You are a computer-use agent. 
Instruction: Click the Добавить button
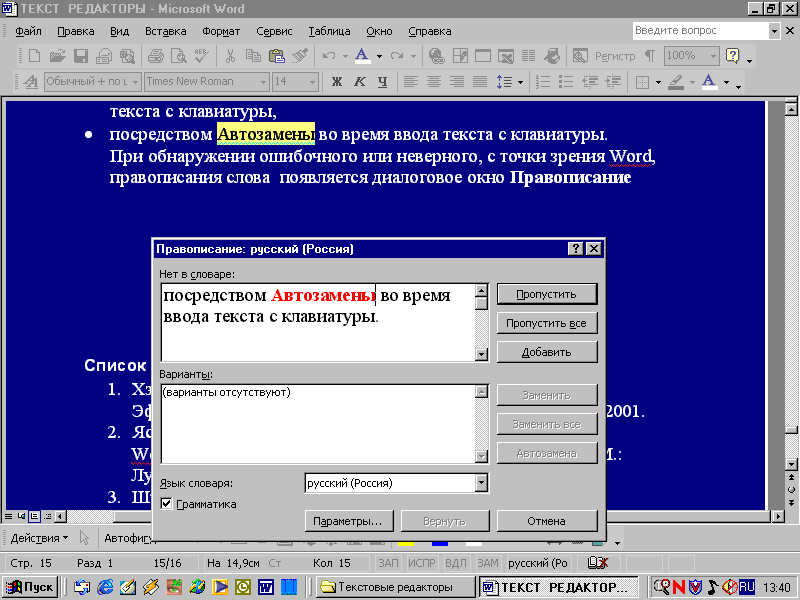546,352
